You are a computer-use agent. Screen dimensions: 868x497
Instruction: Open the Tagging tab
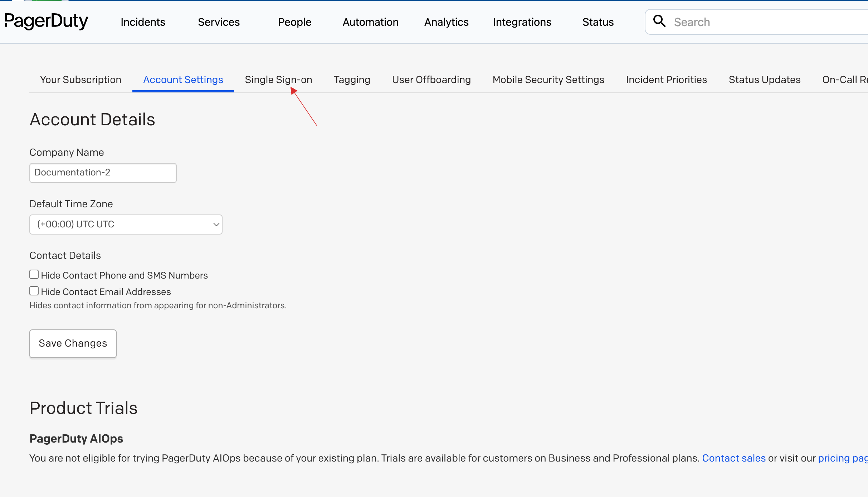point(352,79)
